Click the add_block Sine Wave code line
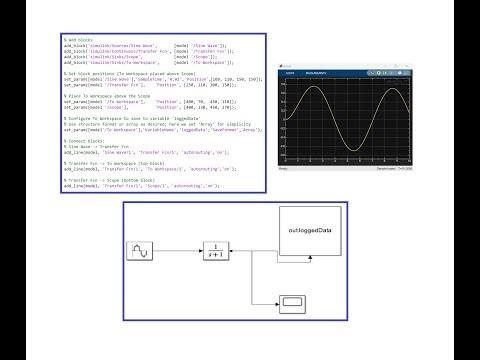Image resolution: width=480 pixels, height=360 pixels. coord(145,46)
